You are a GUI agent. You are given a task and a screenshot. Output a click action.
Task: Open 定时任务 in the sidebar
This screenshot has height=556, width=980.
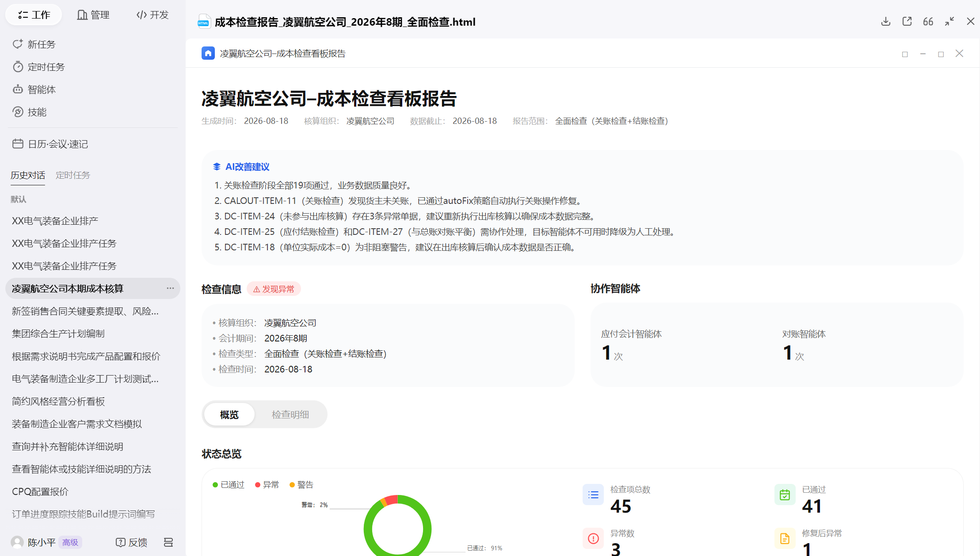click(39, 67)
